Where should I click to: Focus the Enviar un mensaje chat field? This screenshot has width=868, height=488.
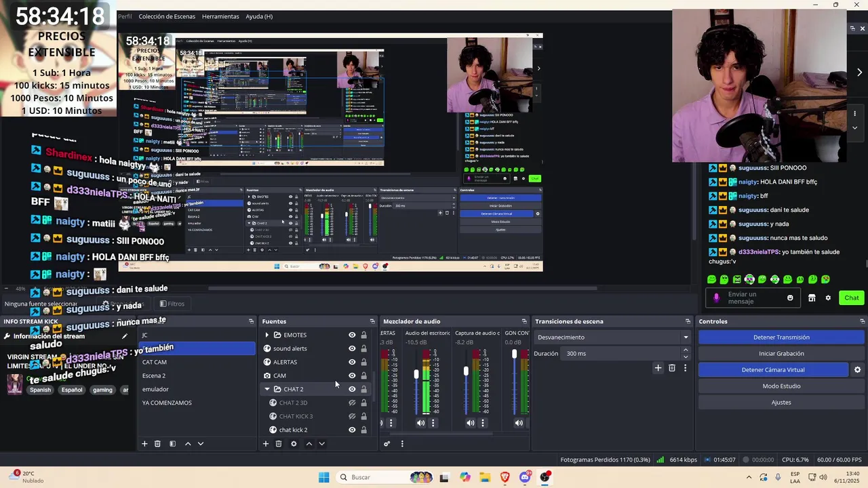tap(751, 298)
